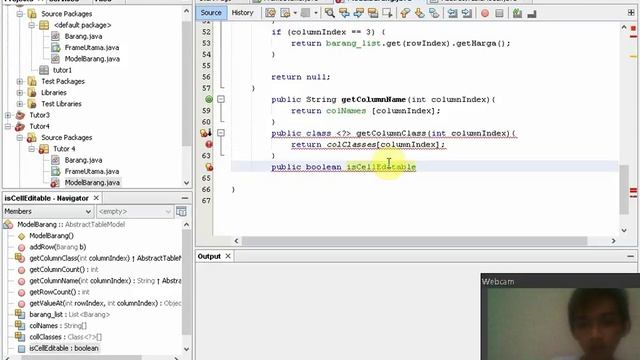
Task: Expand the Libraries node
Action: pos(20,93)
